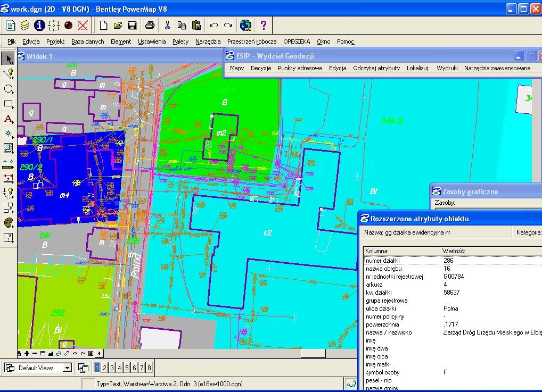
Task: Select the Place Block rectangle tool
Action: point(9,104)
